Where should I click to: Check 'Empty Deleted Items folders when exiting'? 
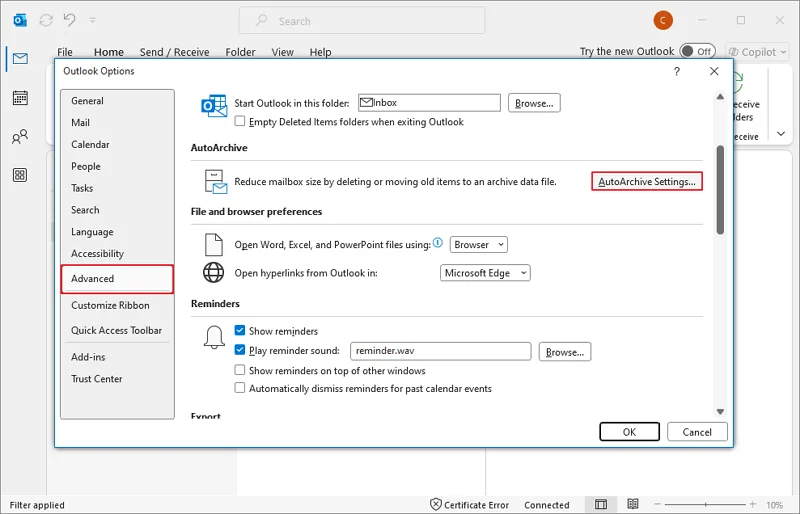coord(240,121)
